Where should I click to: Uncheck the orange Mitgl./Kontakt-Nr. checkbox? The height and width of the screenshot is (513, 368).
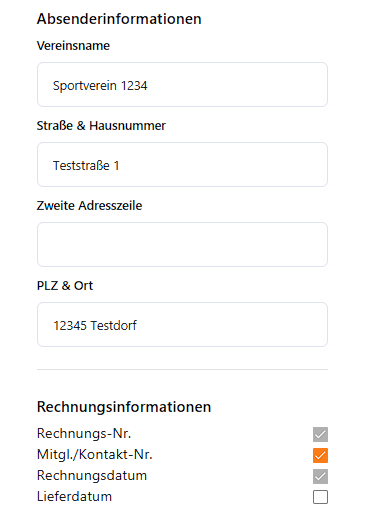(320, 455)
